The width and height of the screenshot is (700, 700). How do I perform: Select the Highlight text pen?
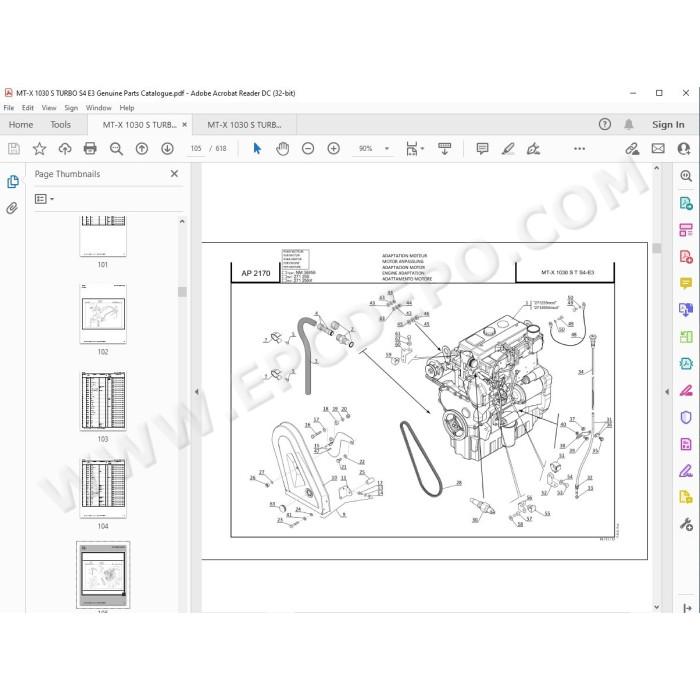(508, 149)
